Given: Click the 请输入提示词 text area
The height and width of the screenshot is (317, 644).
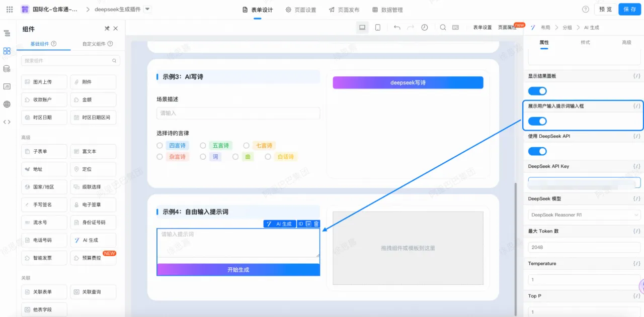Looking at the screenshot, I should click(x=238, y=243).
